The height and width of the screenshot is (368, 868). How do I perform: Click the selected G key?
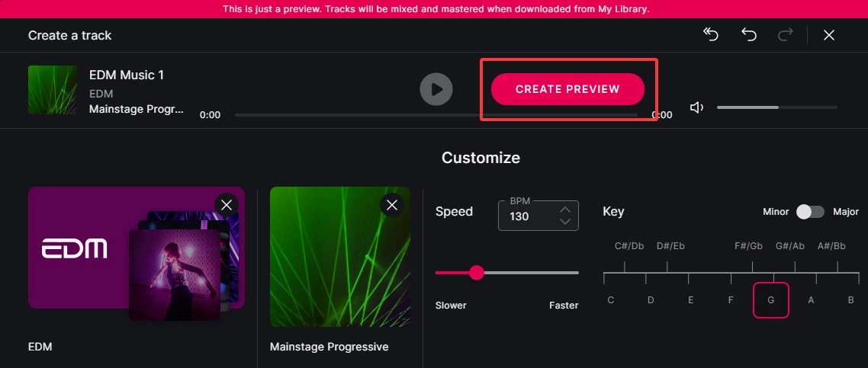point(770,300)
